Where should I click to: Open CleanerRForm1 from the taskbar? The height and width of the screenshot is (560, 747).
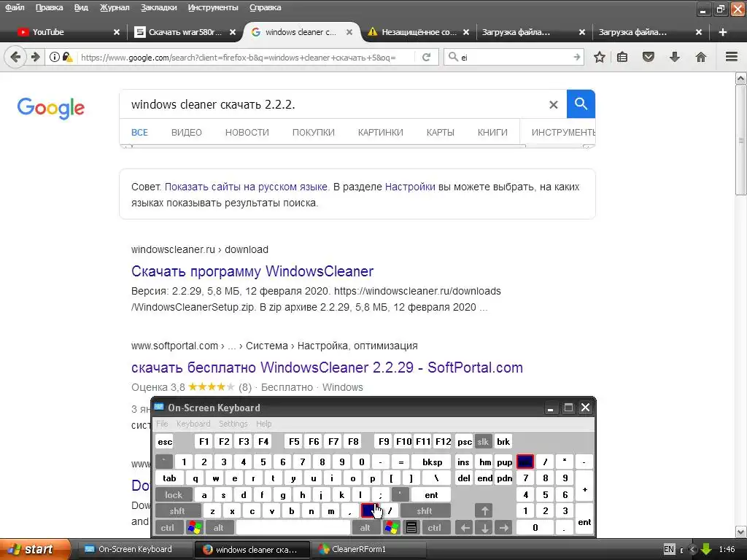click(x=368, y=549)
